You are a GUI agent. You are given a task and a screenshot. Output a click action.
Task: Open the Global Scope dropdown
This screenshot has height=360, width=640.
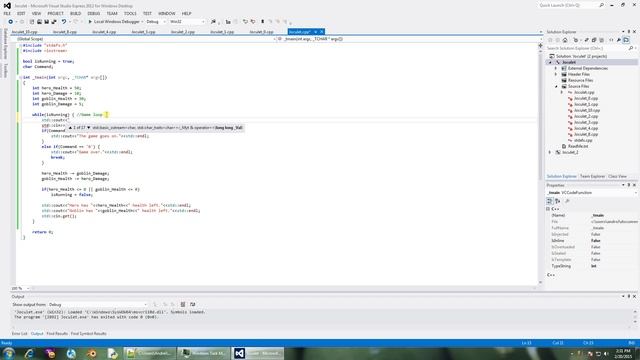coord(146,39)
